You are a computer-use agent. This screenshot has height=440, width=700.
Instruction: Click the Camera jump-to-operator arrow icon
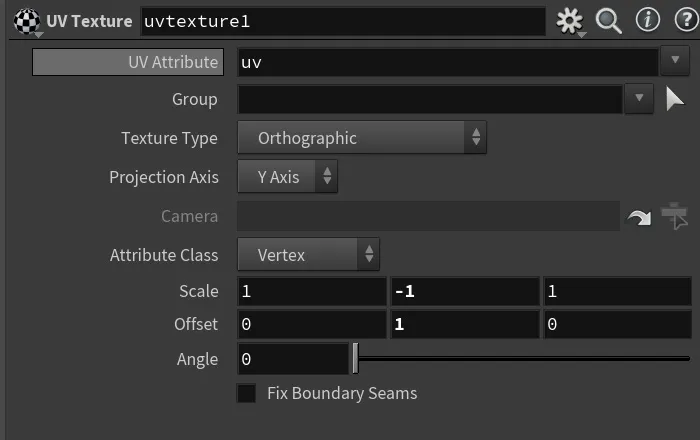[639, 217]
